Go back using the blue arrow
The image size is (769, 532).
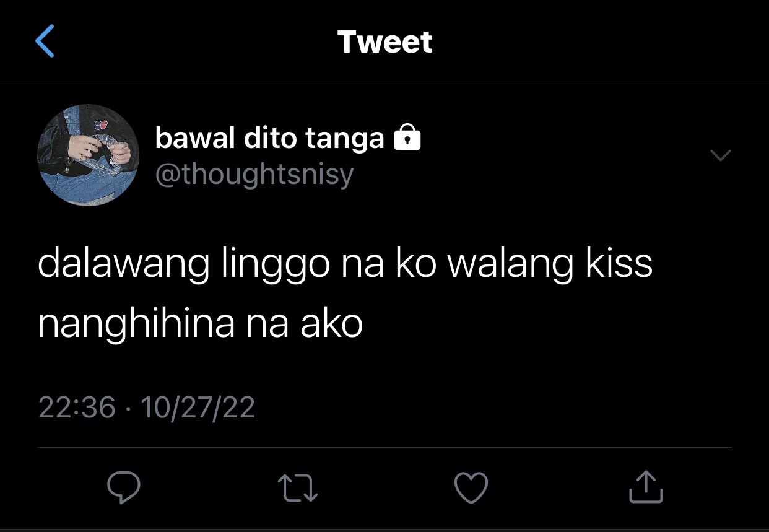click(45, 41)
